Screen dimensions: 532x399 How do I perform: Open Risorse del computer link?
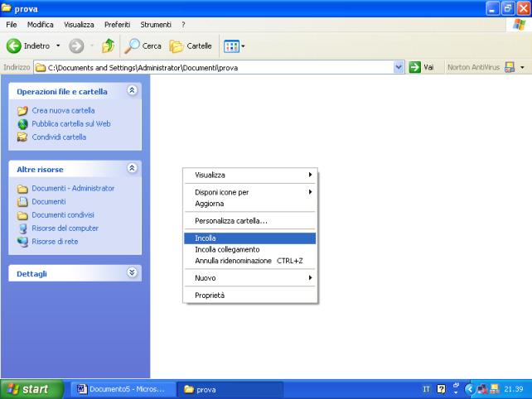coord(65,228)
